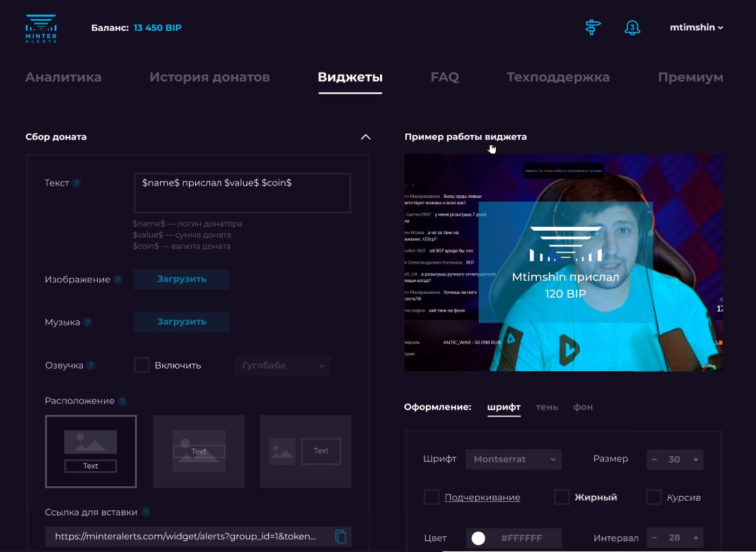Screen dimensions: 756x552
Task: Collapse the Сбор доната section
Action: tap(366, 137)
